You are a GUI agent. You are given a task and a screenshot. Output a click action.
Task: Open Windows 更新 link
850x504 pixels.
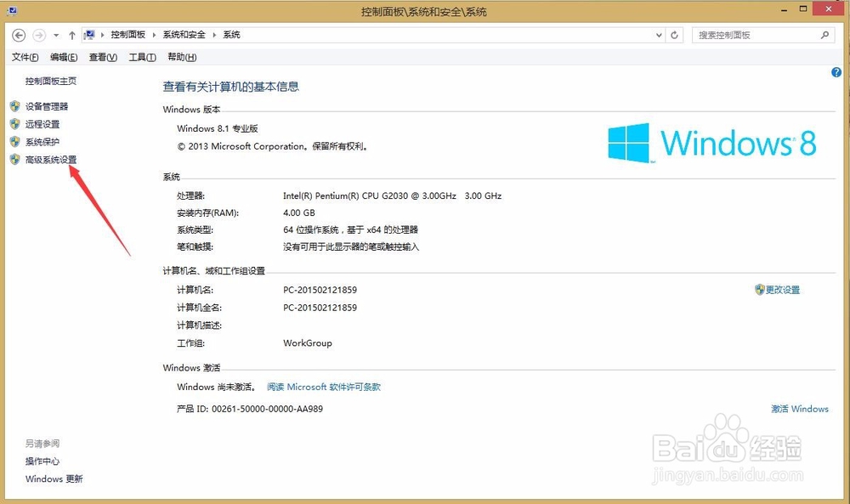pos(54,479)
